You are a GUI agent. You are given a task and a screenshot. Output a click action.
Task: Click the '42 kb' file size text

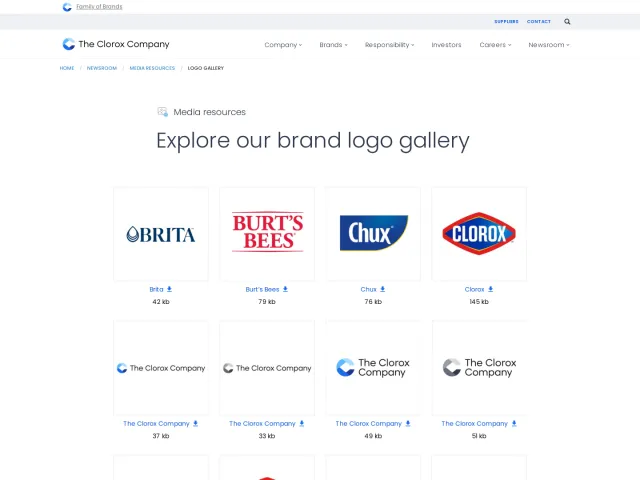pyautogui.click(x=161, y=302)
